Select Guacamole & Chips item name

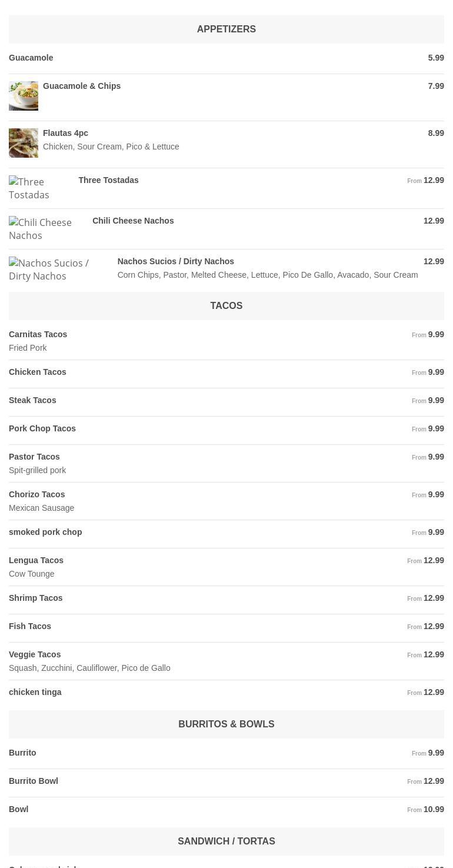click(82, 86)
